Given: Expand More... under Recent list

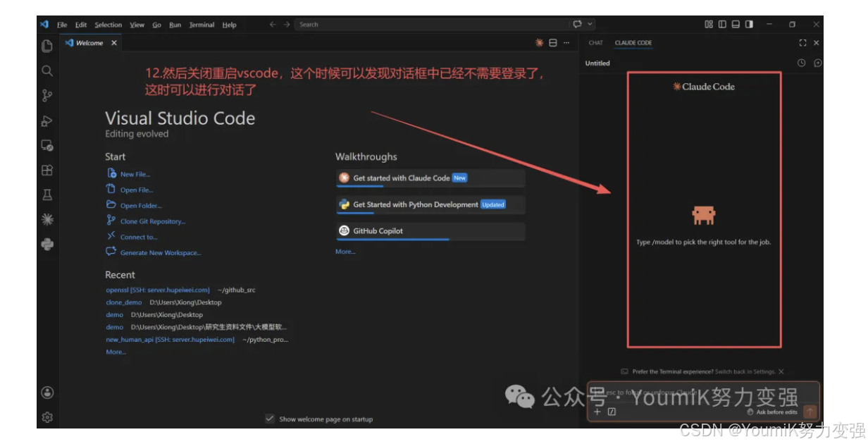Looking at the screenshot, I should point(116,352).
